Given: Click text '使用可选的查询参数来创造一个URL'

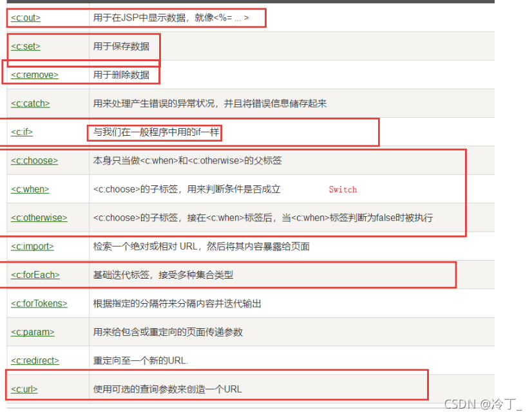Looking at the screenshot, I should (167, 389).
